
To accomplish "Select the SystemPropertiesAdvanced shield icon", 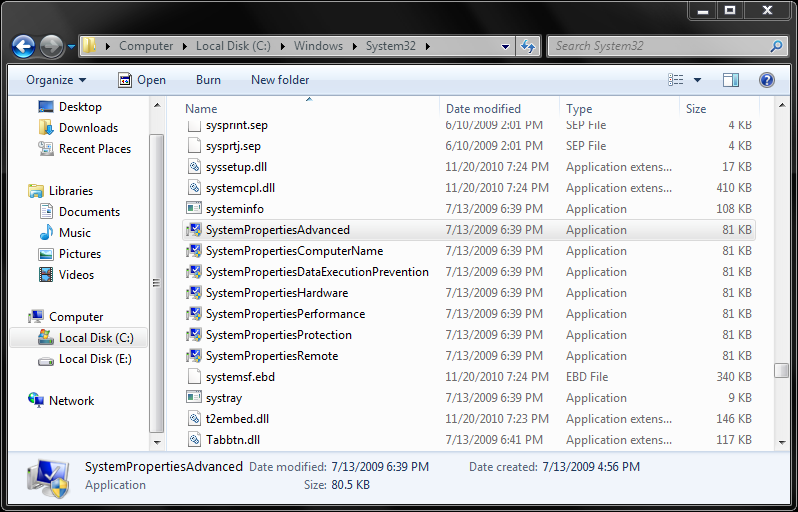I will point(194,230).
